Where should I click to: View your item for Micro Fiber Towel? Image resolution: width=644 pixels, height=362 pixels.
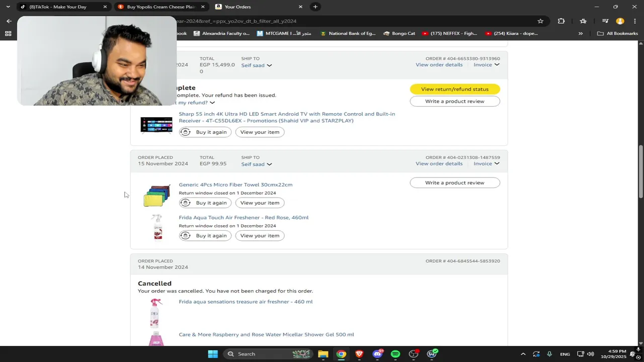tap(260, 203)
